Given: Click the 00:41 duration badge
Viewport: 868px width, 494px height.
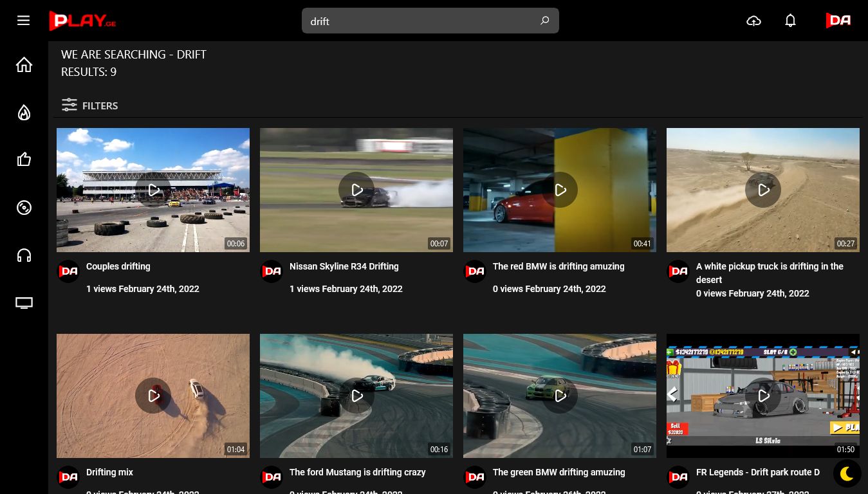Looking at the screenshot, I should click(642, 244).
